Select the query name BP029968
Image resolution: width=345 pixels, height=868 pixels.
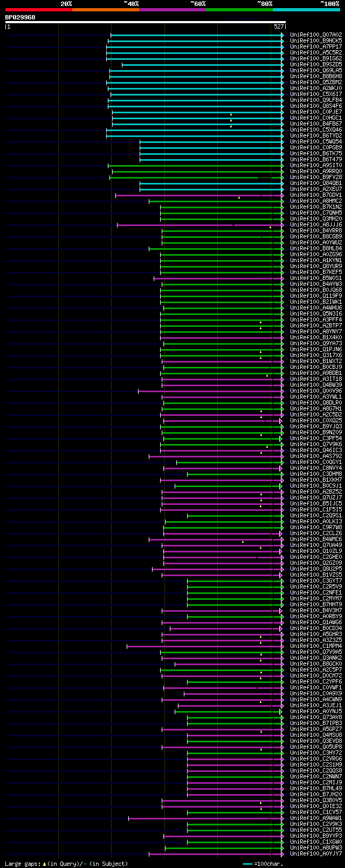[x=20, y=17]
